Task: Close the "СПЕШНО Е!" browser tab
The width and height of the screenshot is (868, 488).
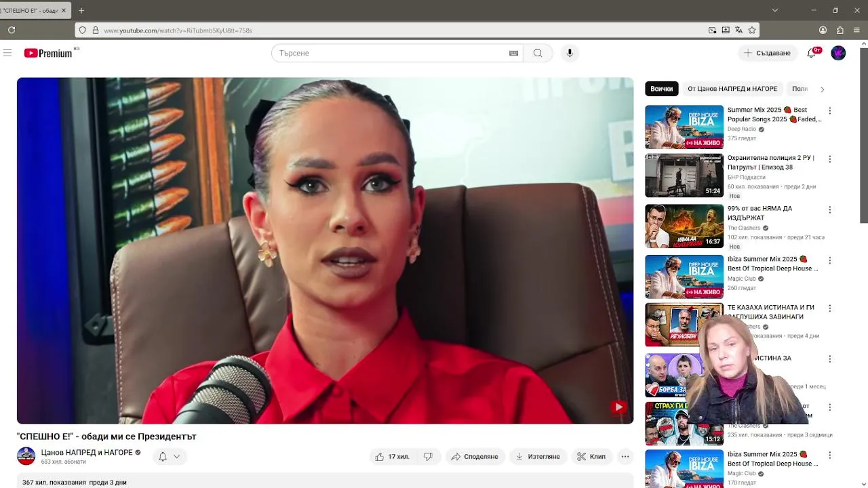Action: [64, 10]
